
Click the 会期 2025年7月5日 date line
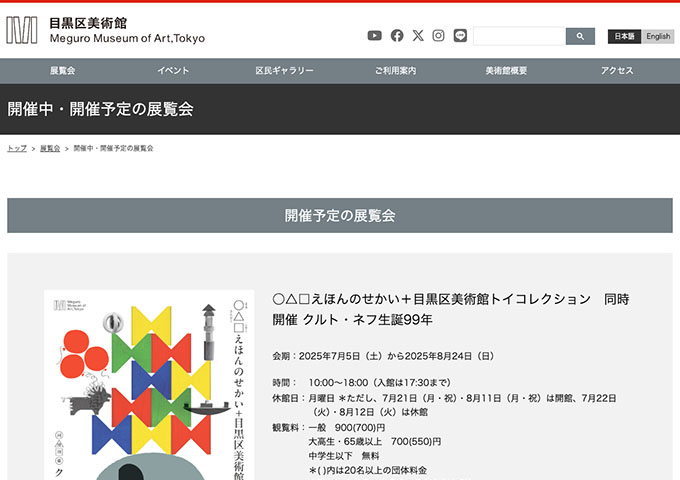click(383, 356)
